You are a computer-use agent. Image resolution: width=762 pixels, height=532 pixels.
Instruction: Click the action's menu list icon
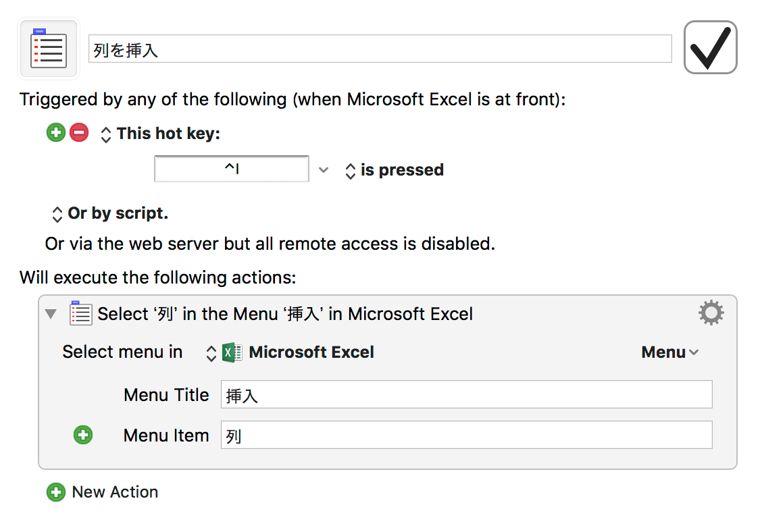80,313
